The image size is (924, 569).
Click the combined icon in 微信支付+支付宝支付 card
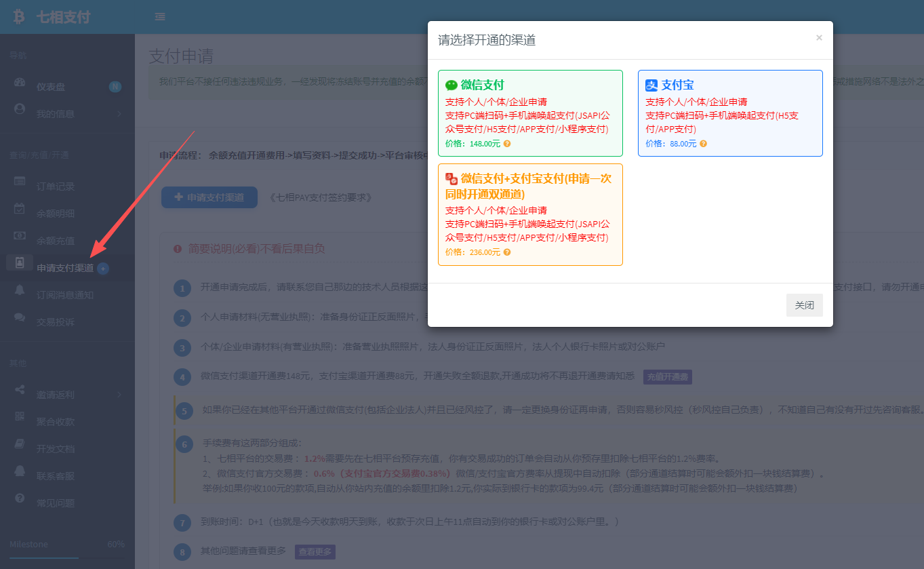point(451,179)
